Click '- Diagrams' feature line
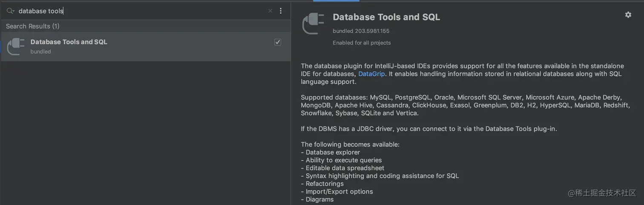The width and height of the screenshot is (644, 205). coord(317,199)
